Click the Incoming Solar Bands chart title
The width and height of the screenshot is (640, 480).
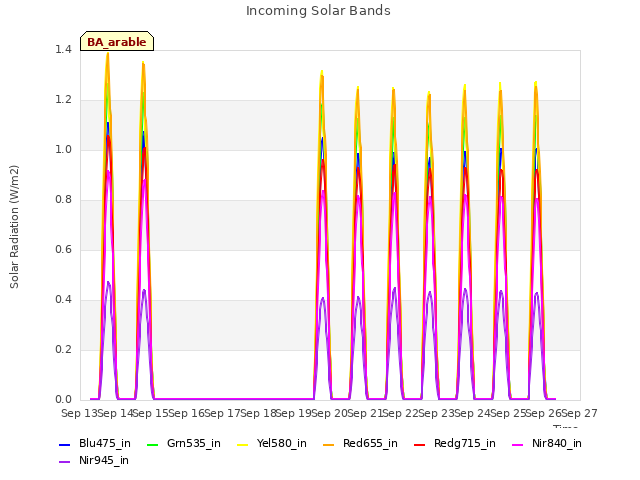tap(318, 11)
